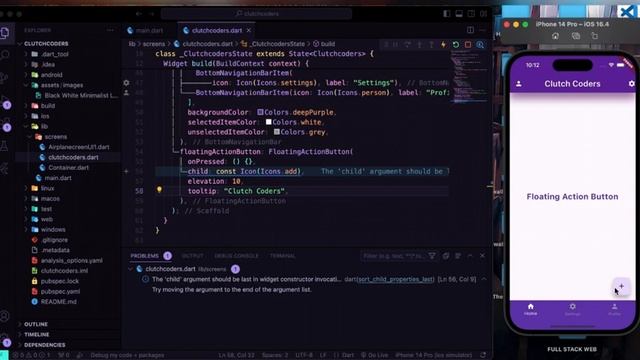The height and width of the screenshot is (360, 640).
Task: Toggle the primary sidebar layout icon
Action: click(447, 13)
